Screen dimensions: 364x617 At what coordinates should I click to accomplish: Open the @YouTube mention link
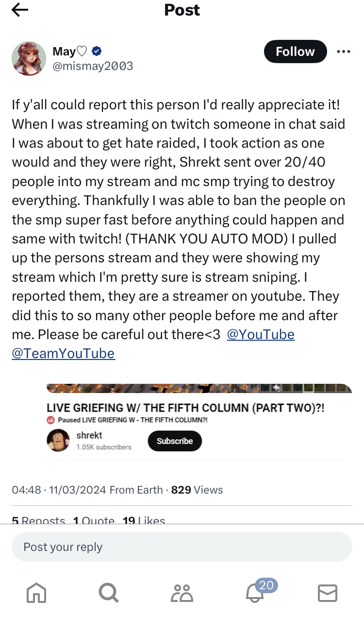point(261,335)
